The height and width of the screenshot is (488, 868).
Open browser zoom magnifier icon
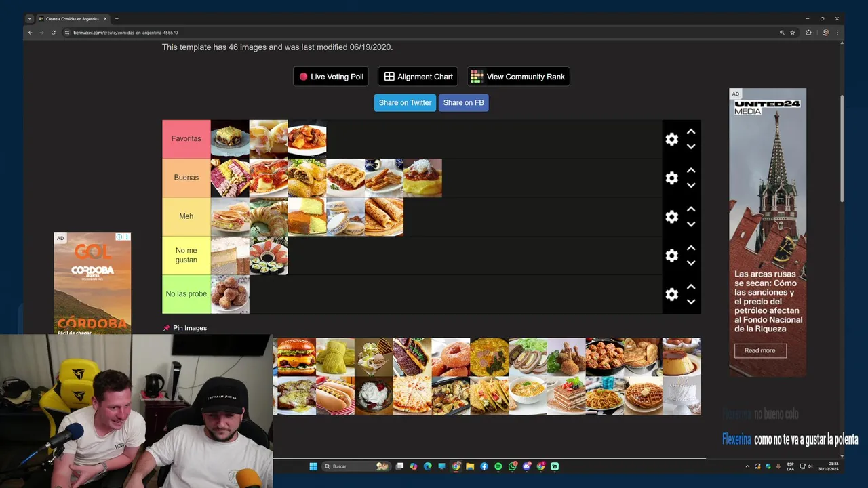[781, 33]
